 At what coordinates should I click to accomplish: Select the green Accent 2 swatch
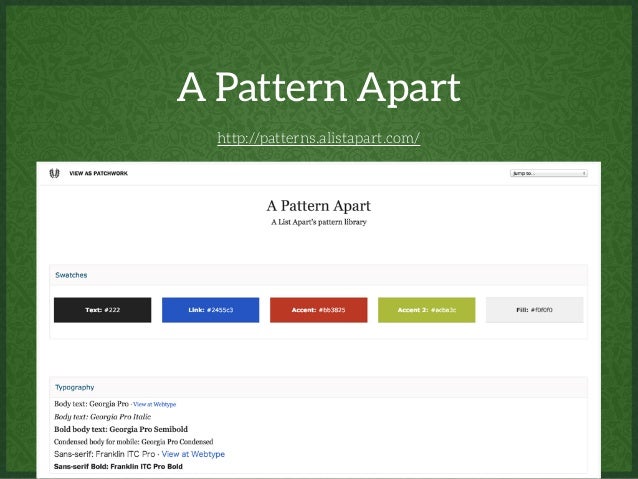426,310
